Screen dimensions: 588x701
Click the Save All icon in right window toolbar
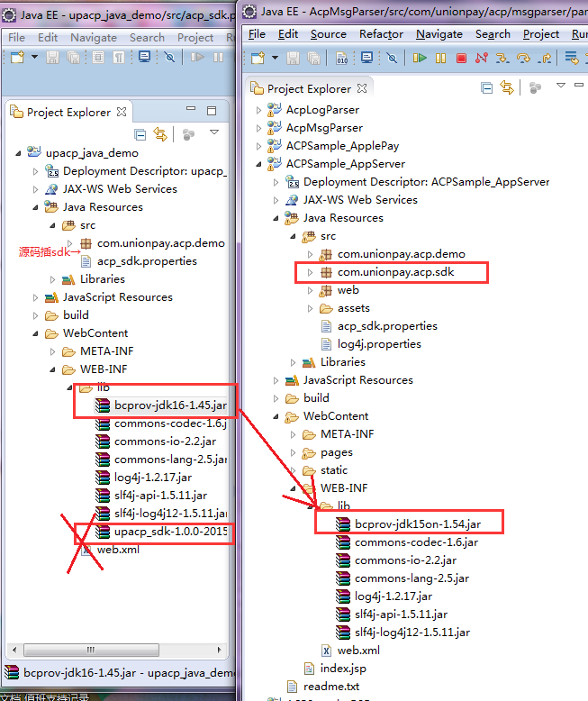[314, 58]
